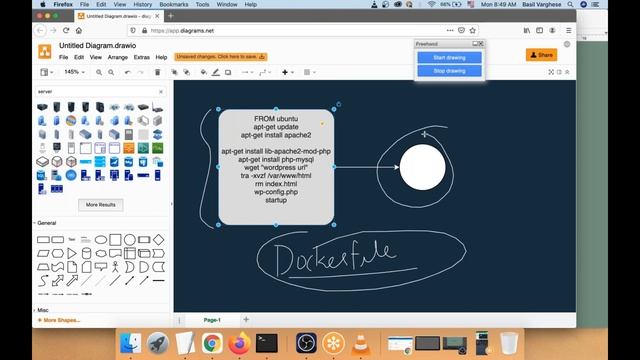Open the line color pencil tool
Viewport: 640px width, 360px height.
click(216, 72)
